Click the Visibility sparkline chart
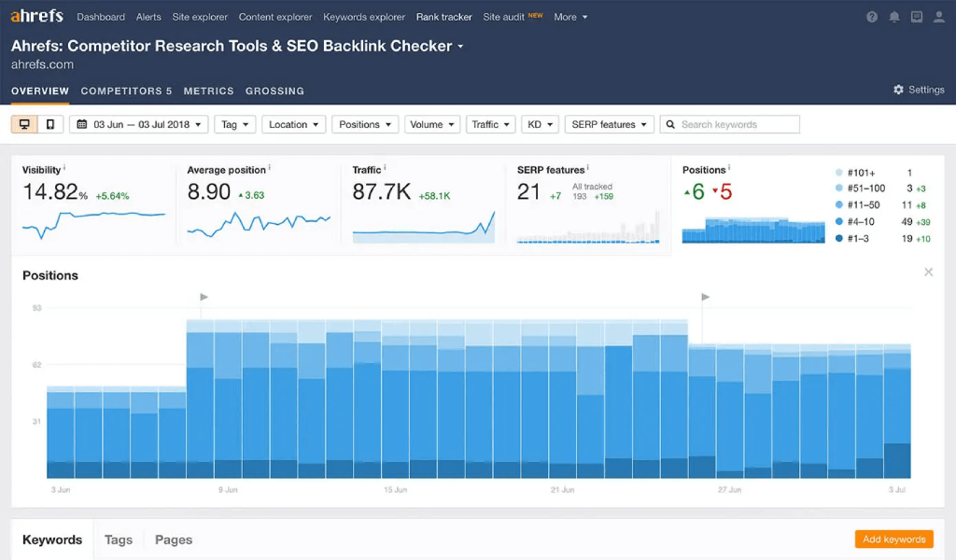This screenshot has height=560, width=956. 94,224
